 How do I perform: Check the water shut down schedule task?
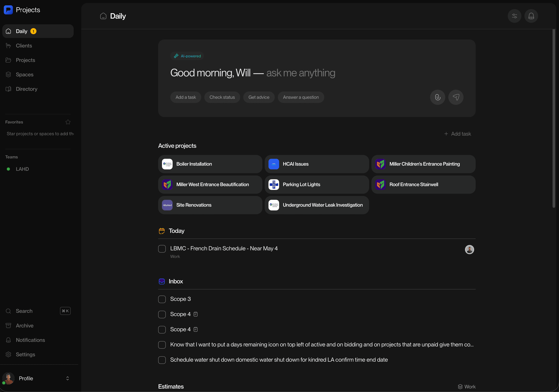(162, 360)
